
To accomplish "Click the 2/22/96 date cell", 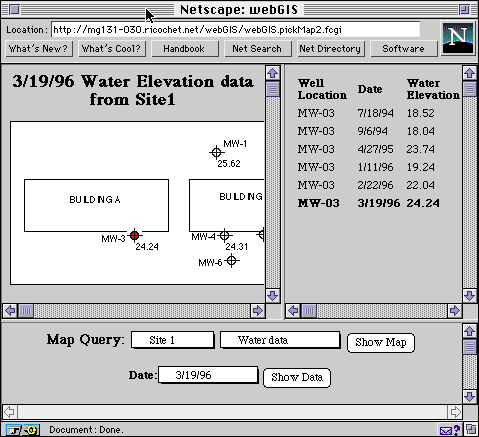I will point(375,185).
